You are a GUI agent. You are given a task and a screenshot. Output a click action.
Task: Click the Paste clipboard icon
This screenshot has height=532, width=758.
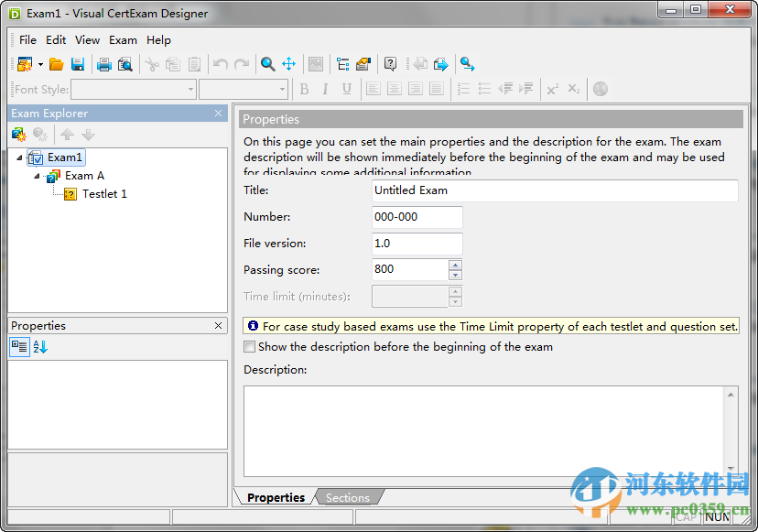[194, 64]
